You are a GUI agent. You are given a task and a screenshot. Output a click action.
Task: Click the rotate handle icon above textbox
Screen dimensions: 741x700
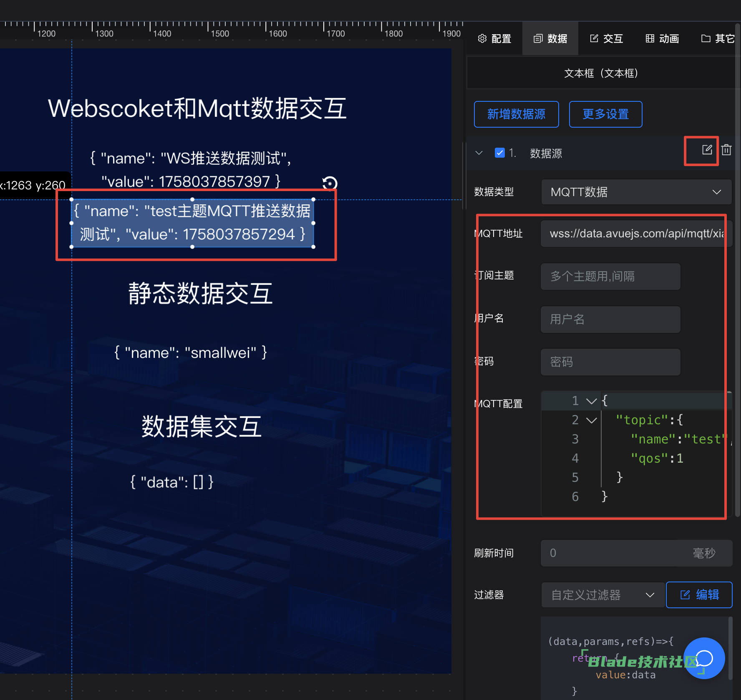click(330, 183)
